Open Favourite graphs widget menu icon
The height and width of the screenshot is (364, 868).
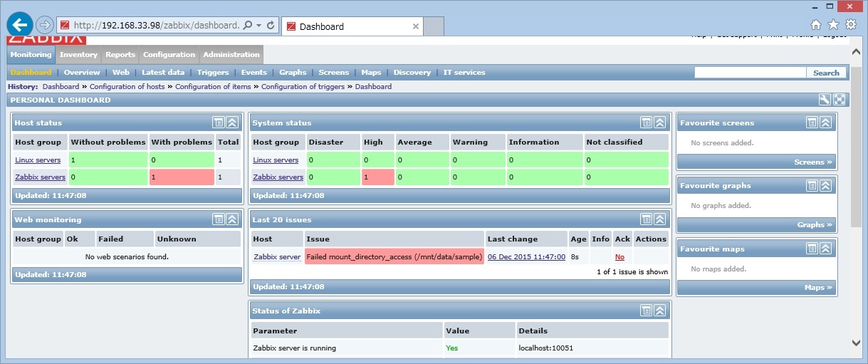point(812,185)
